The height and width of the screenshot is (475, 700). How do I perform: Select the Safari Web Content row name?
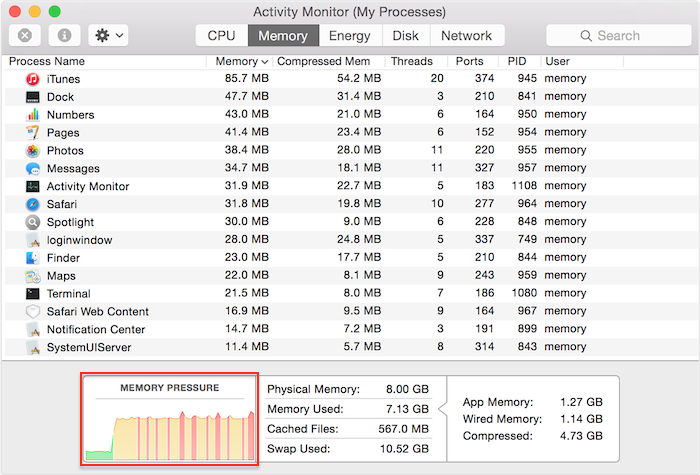coord(98,311)
